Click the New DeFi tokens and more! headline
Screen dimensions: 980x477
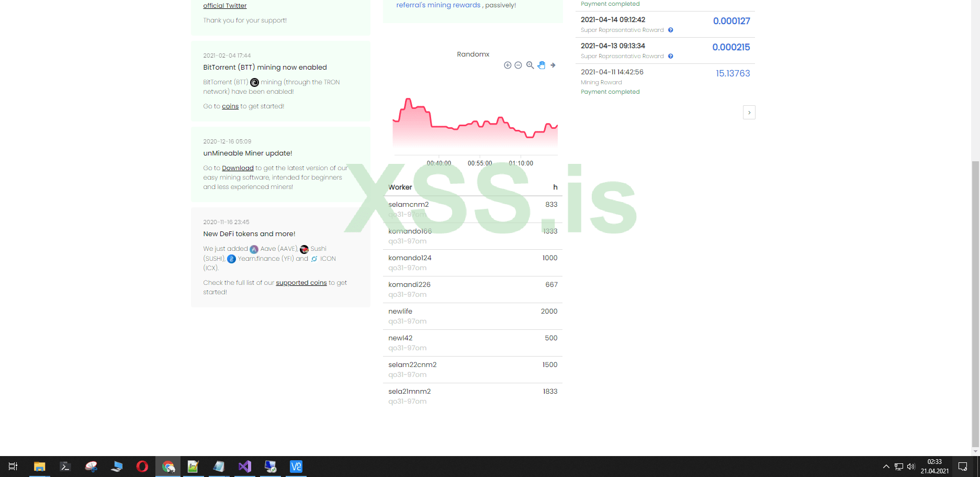coord(249,234)
